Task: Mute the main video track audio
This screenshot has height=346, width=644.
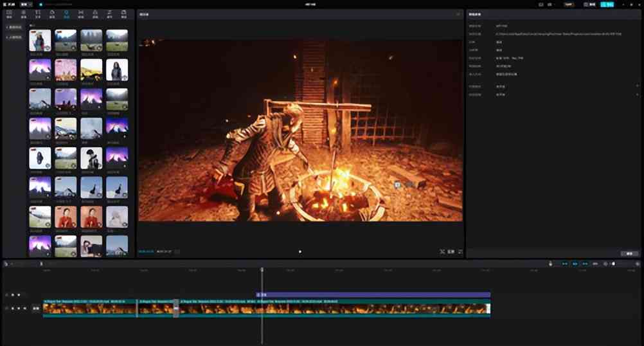Action: point(24,308)
